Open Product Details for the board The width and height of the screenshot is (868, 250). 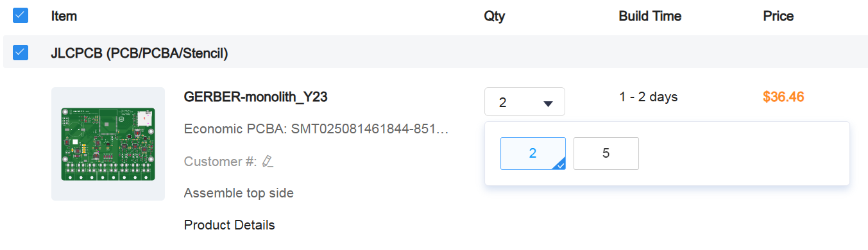[x=229, y=225]
